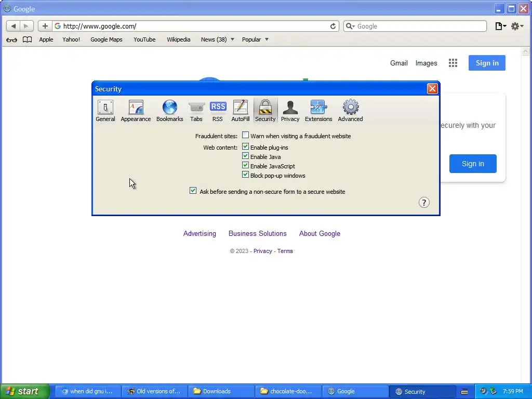Show all bookmarks with the book icon
The width and height of the screenshot is (532, 399).
27,39
